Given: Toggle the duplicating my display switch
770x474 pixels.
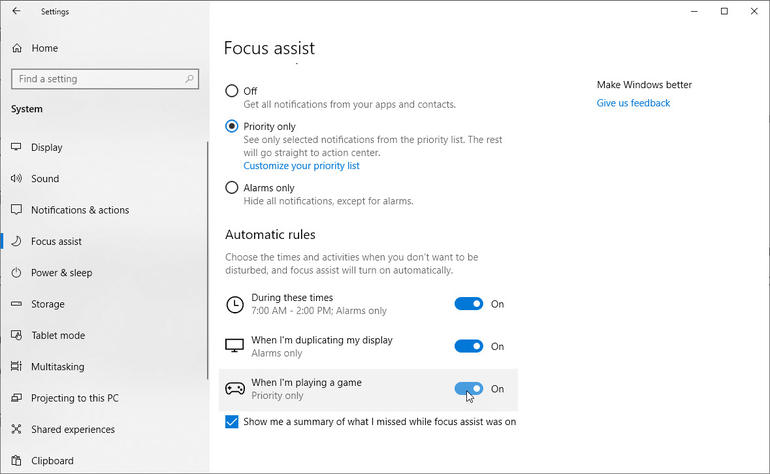Looking at the screenshot, I should 469,346.
